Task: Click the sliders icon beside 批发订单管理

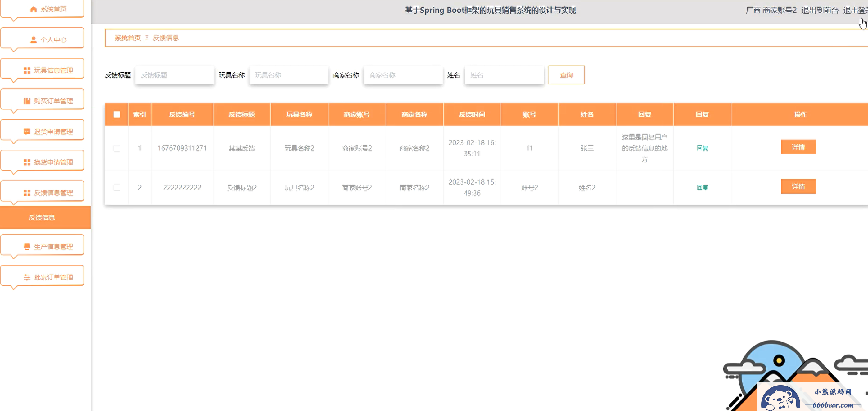Action: point(27,277)
